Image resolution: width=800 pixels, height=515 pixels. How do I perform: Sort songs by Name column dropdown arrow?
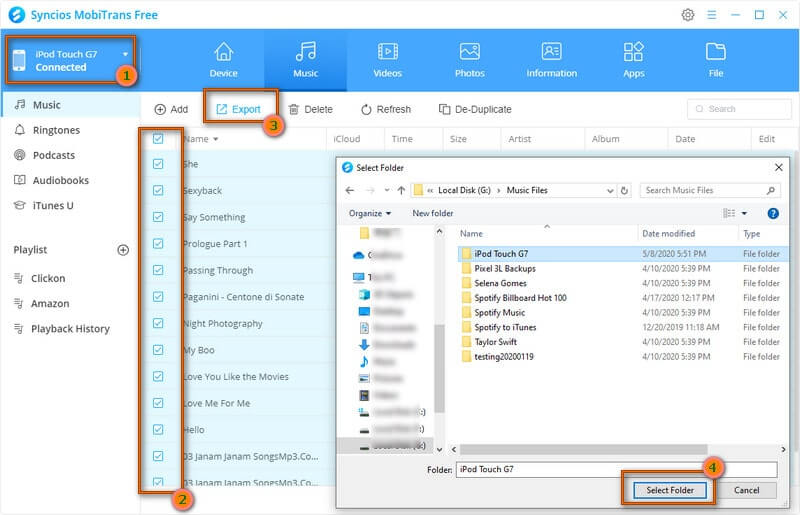point(215,139)
